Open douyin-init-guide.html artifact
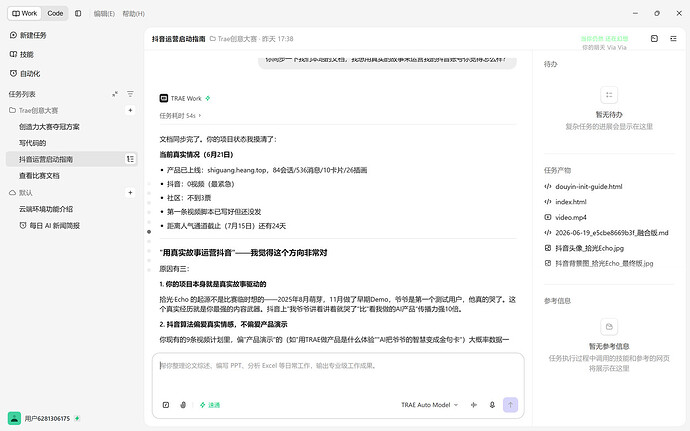Image resolution: width=690 pixels, height=431 pixels. click(x=589, y=187)
